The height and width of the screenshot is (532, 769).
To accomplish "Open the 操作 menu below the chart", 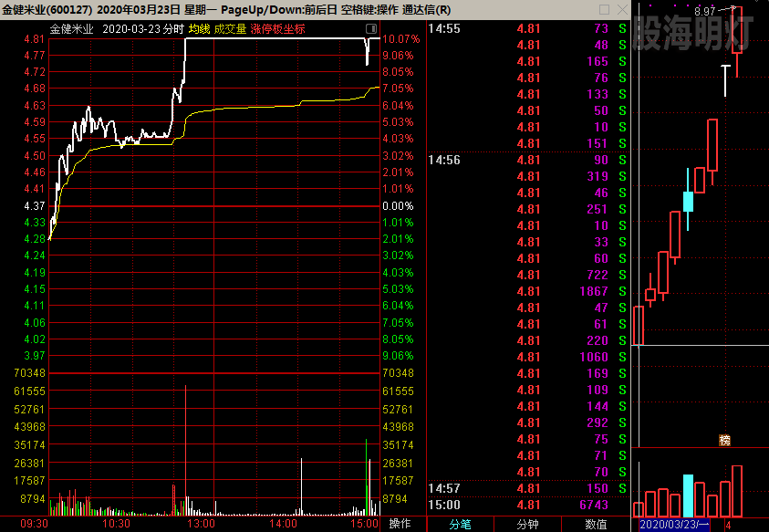I will tap(400, 524).
